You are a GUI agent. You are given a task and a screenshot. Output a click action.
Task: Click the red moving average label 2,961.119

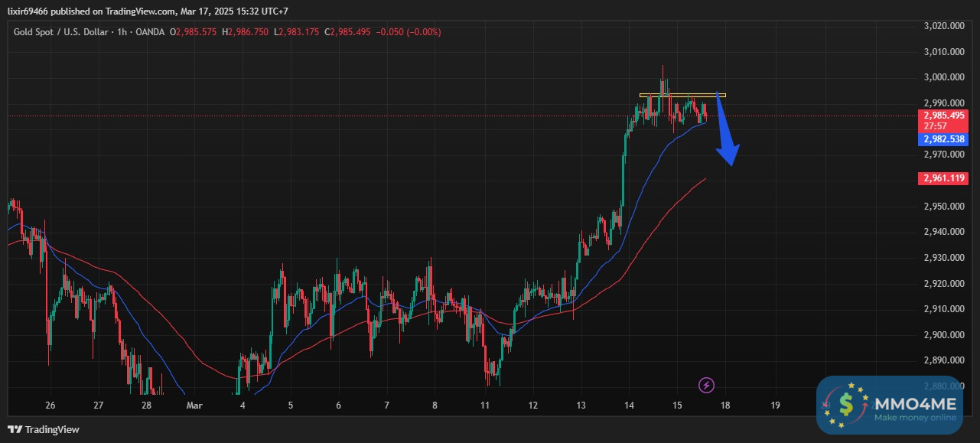pyautogui.click(x=942, y=178)
